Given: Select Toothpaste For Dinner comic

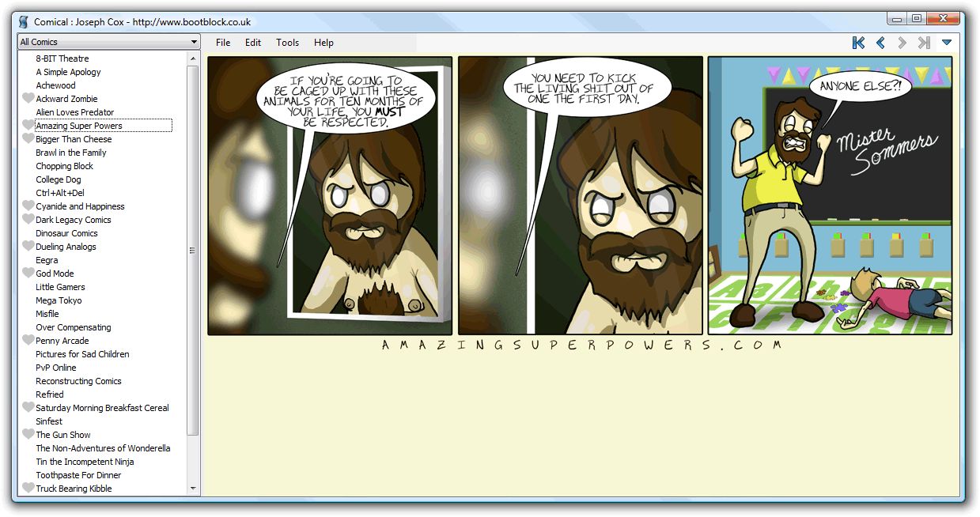Looking at the screenshot, I should pyautogui.click(x=78, y=475).
